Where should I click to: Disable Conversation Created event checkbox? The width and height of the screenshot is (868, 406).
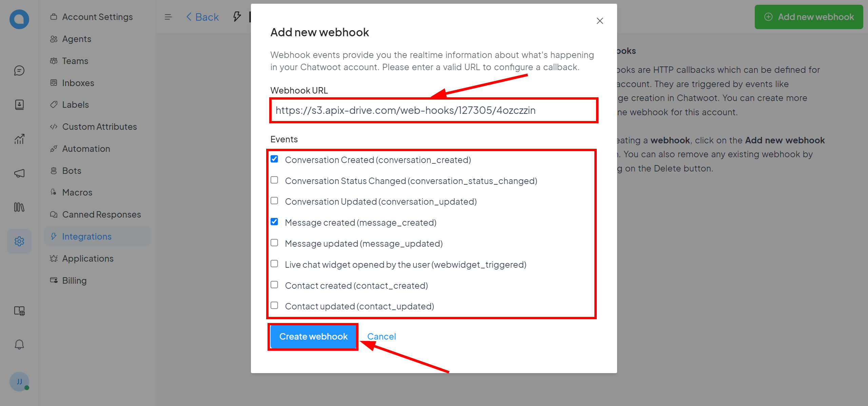[x=276, y=160]
